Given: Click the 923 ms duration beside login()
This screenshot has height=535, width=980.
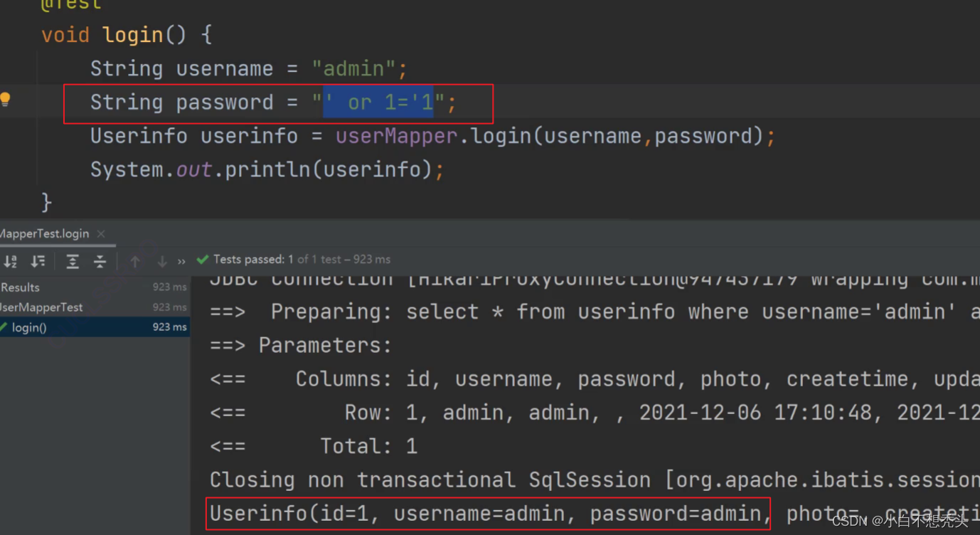Looking at the screenshot, I should click(169, 327).
